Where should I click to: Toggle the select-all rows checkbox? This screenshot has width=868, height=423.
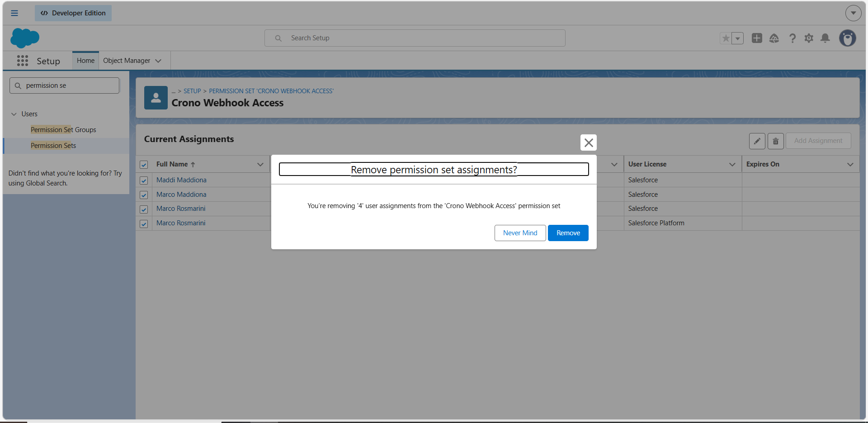(x=144, y=165)
